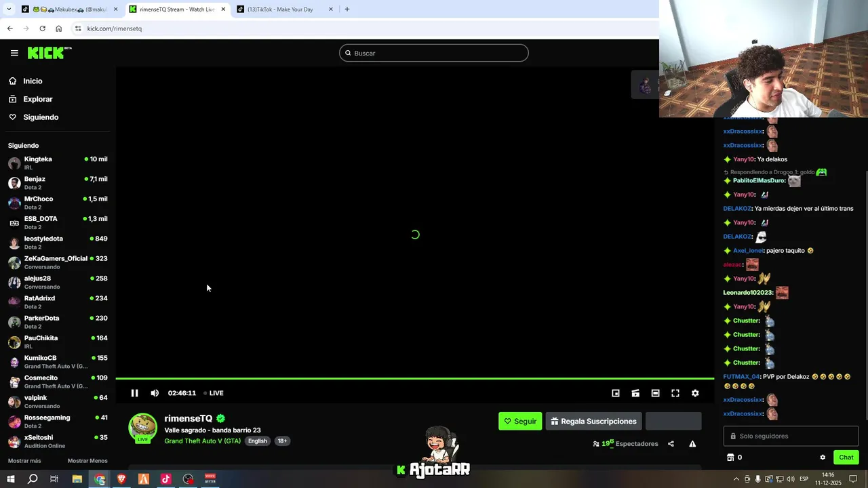Switch to the Makubex TikTok tab
The width and height of the screenshot is (868, 488).
(68, 9)
